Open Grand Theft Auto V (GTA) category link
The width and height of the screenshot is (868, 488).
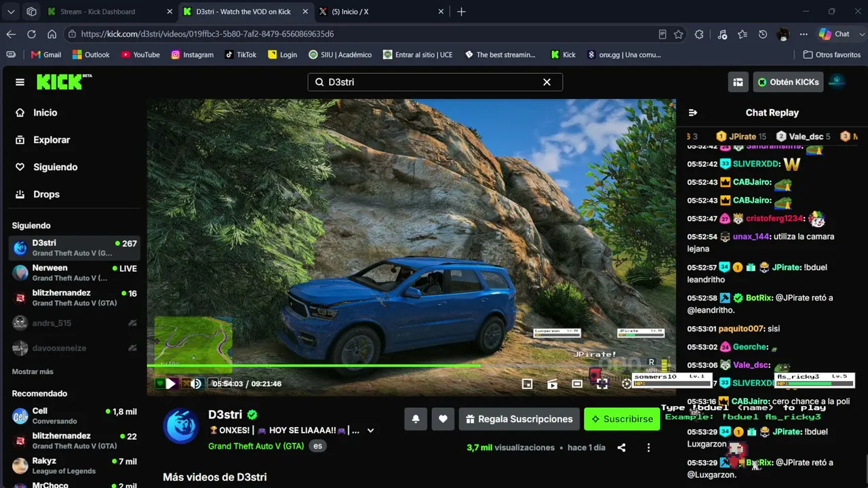point(256,446)
